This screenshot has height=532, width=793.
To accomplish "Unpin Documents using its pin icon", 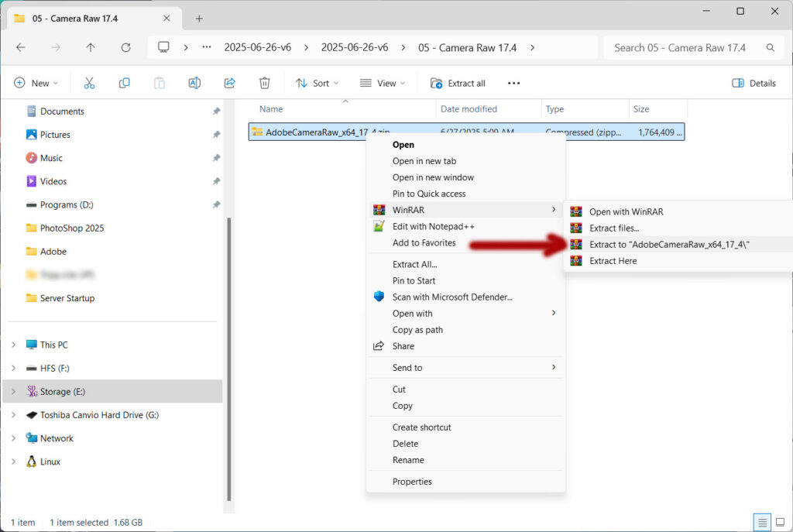I will pyautogui.click(x=217, y=112).
